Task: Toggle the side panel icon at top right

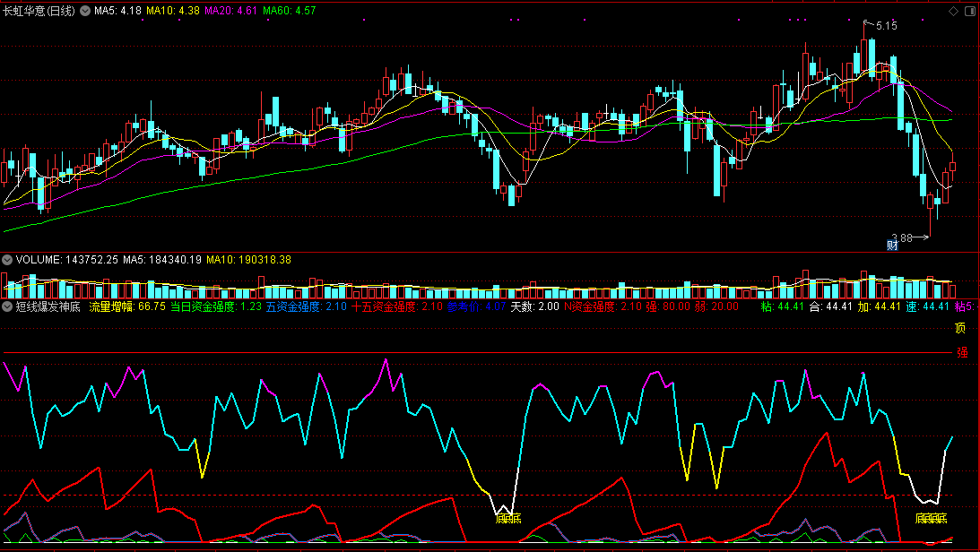Action: point(970,12)
